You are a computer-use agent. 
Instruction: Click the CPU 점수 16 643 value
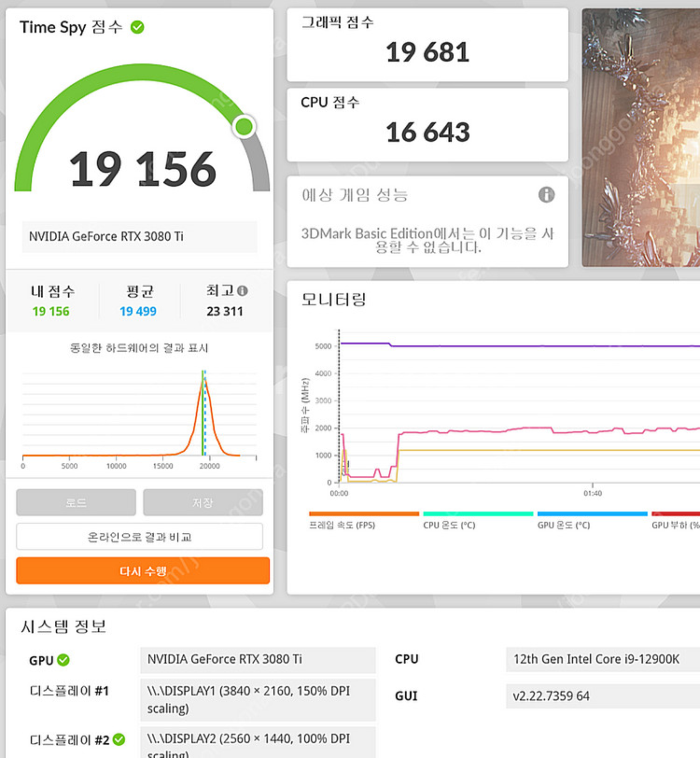(427, 133)
